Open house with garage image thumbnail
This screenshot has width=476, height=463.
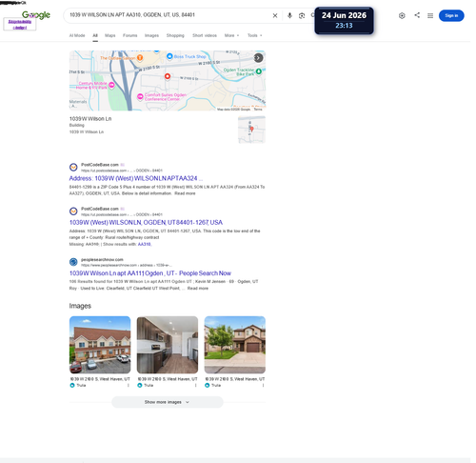click(x=235, y=345)
